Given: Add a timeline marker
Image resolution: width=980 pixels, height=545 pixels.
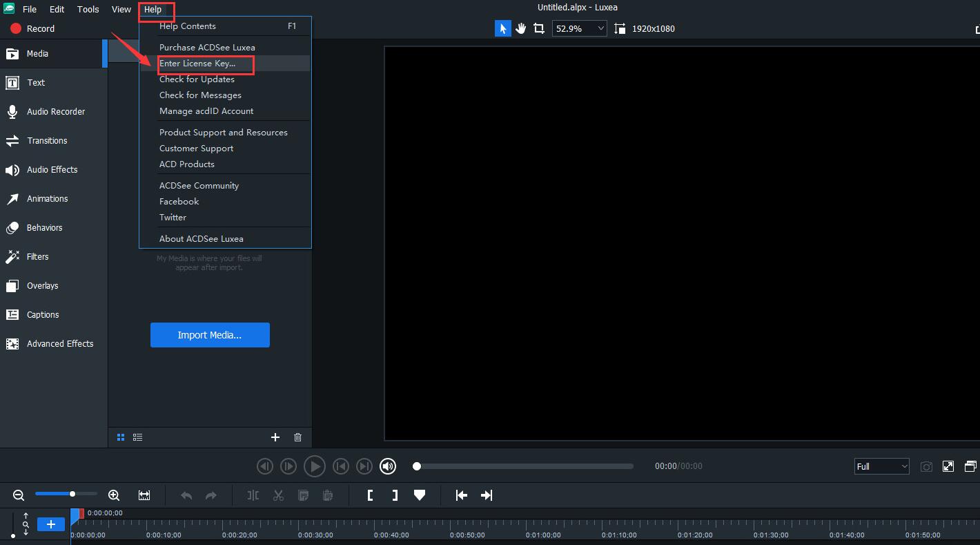Looking at the screenshot, I should click(420, 495).
